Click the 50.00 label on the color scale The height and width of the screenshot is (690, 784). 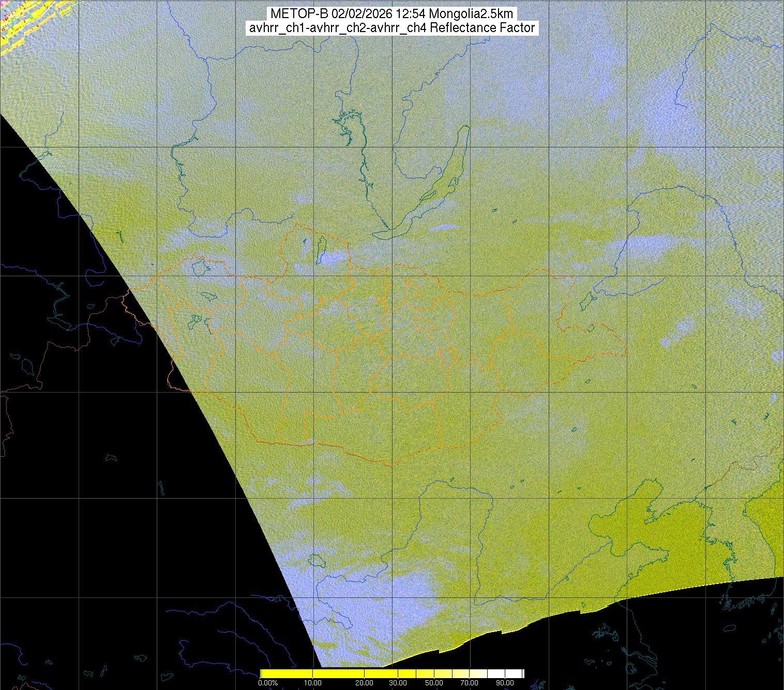point(434,683)
